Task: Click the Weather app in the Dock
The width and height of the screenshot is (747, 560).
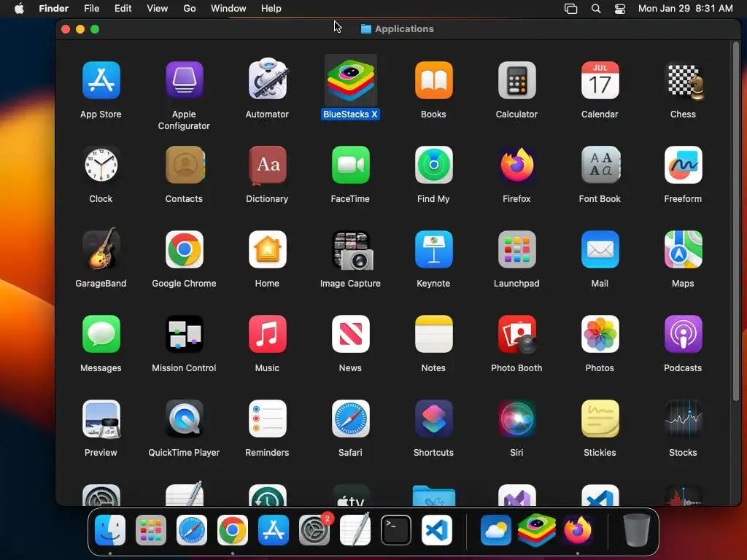Action: [495, 530]
